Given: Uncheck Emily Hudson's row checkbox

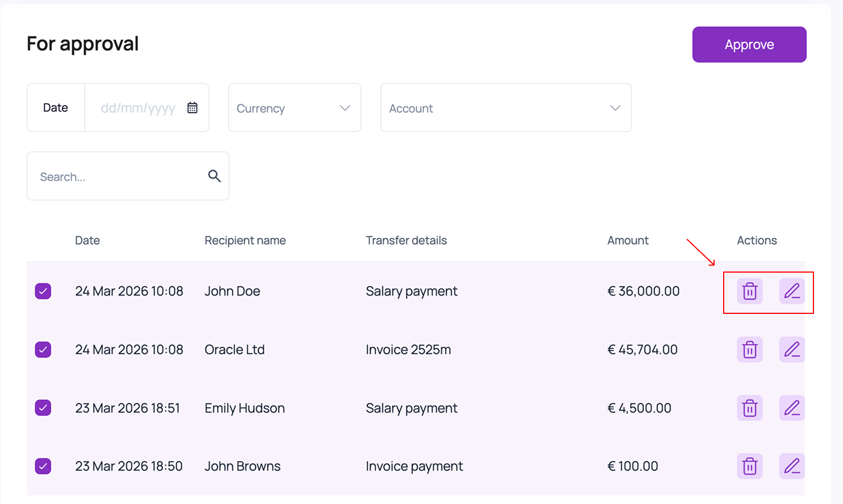Looking at the screenshot, I should [x=43, y=408].
